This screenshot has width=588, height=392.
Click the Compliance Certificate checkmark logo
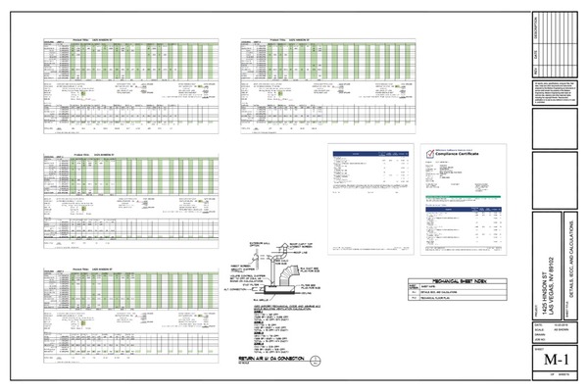427,153
